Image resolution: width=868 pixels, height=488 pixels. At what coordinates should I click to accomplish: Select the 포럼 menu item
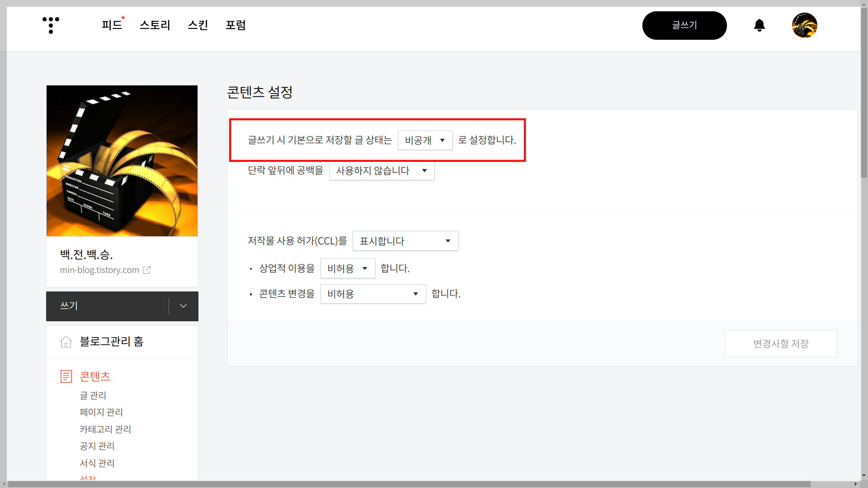235,25
